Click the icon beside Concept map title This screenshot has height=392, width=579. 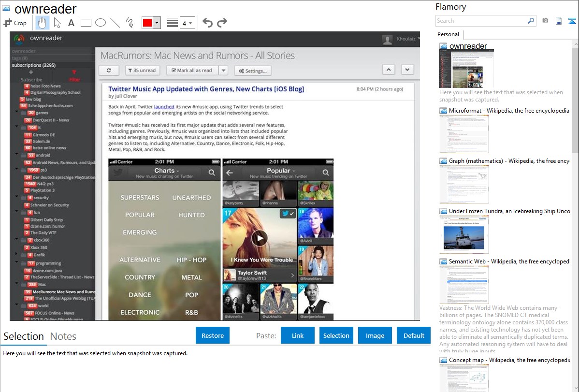click(x=443, y=360)
